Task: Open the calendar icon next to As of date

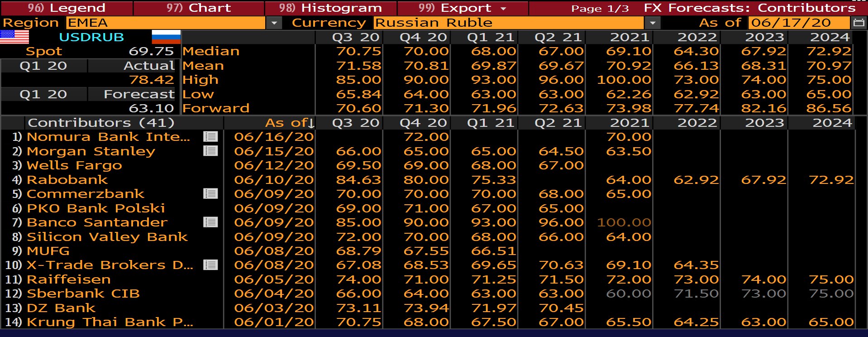Action: click(x=858, y=23)
